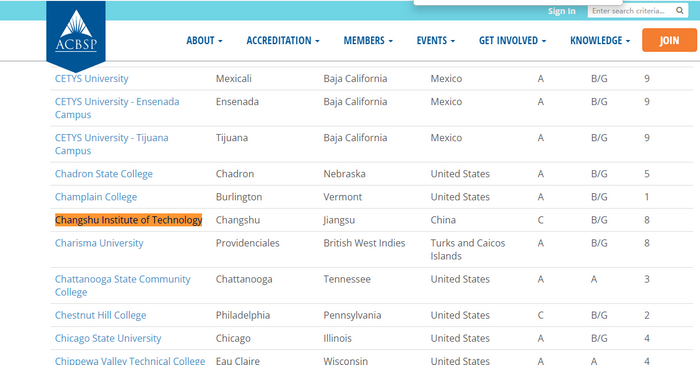This screenshot has height=365, width=700.
Task: Open Charisma University link
Action: tap(99, 243)
